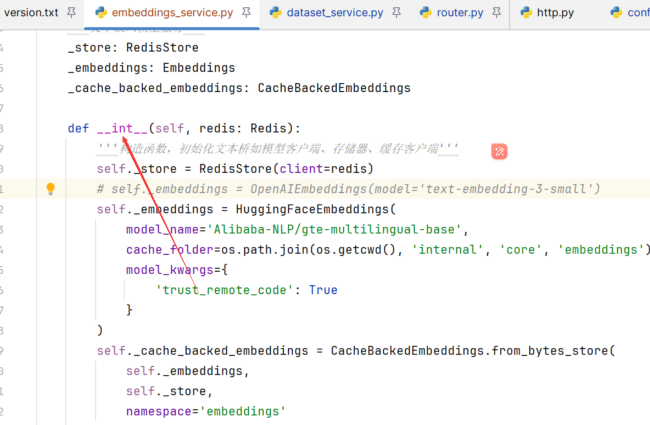Click the model_name argument
650x425 pixels.
point(162,230)
